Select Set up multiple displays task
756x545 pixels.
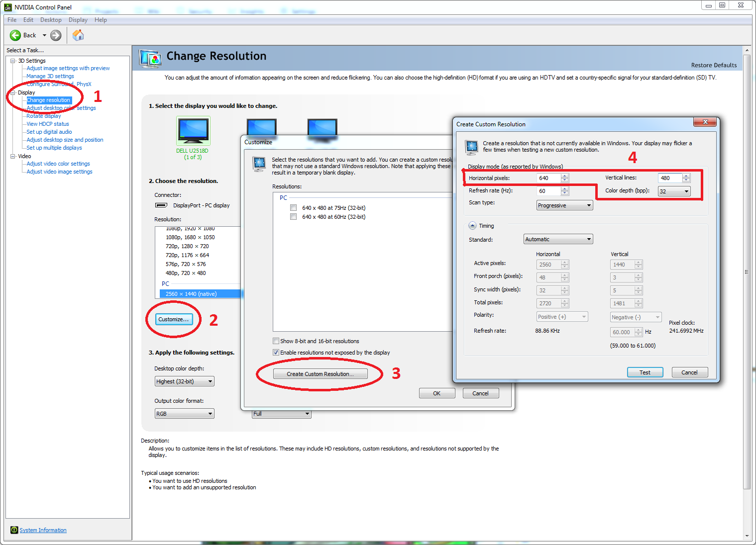coord(54,148)
